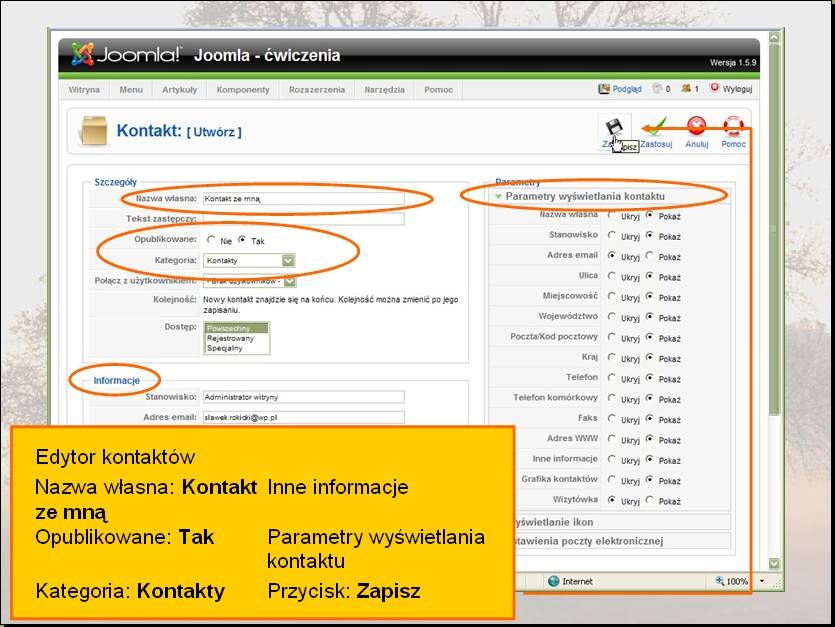Open the Narzędzia menu
This screenshot has width=835, height=627.
coord(384,89)
